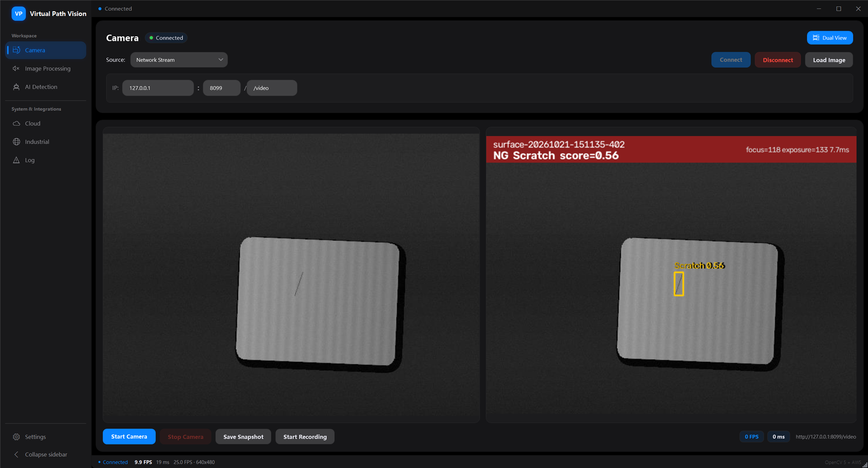This screenshot has width=868, height=468.
Task: Toggle the Dual View button
Action: pyautogui.click(x=830, y=38)
